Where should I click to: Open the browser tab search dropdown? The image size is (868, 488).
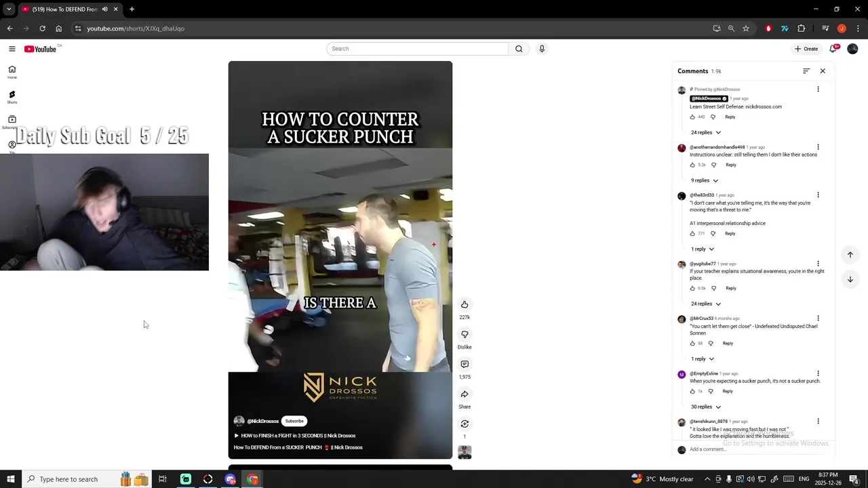click(x=9, y=9)
